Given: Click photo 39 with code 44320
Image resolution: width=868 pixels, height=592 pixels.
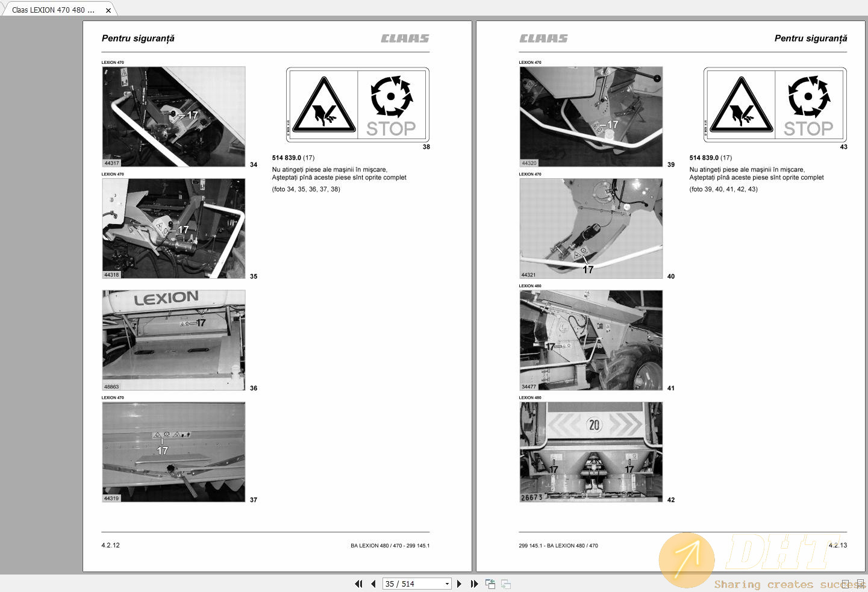Looking at the screenshot, I should point(591,117).
